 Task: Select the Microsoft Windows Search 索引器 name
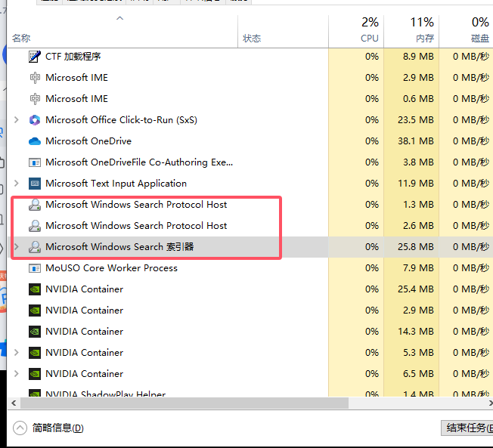click(119, 247)
